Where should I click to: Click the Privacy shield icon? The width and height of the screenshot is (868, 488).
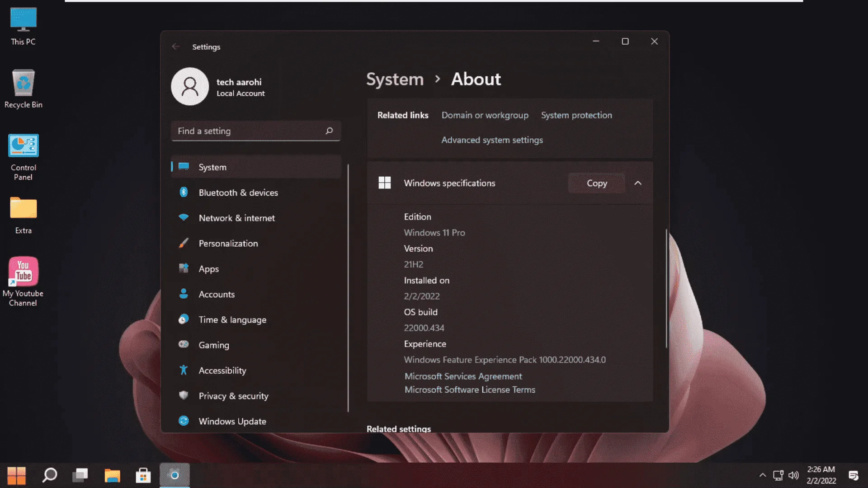point(184,395)
